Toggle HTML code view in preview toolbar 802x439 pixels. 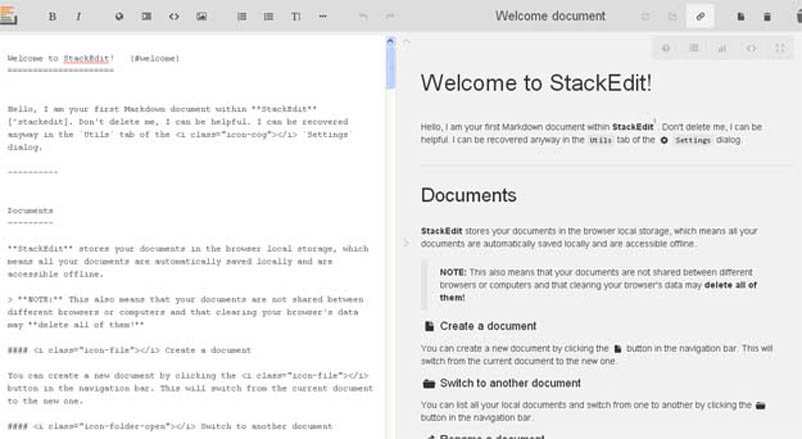(750, 48)
